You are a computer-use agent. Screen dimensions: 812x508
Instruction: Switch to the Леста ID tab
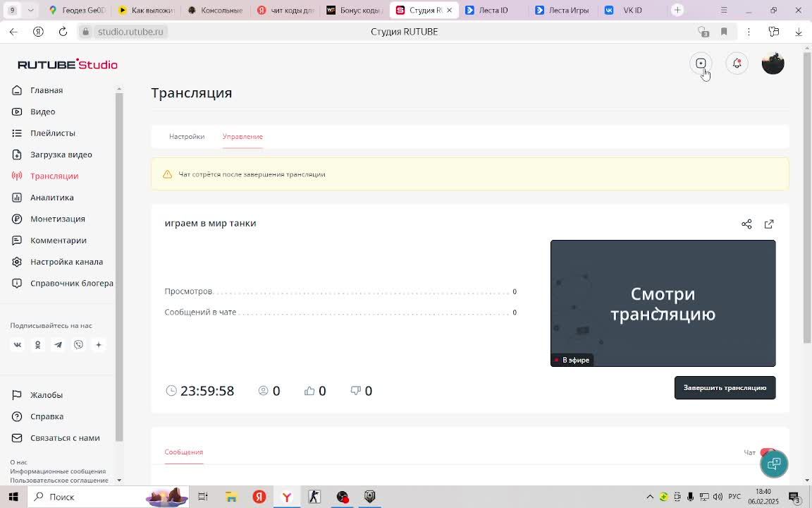(x=493, y=10)
